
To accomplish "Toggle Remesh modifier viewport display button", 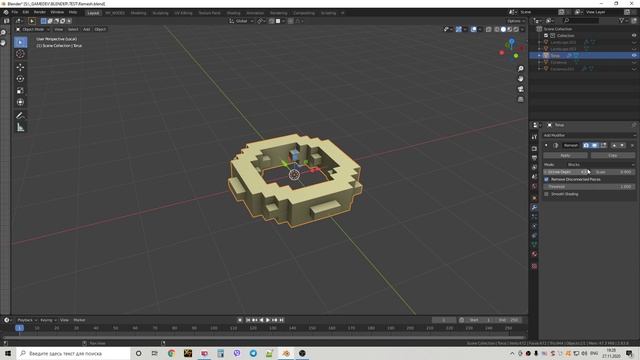I will [595, 145].
